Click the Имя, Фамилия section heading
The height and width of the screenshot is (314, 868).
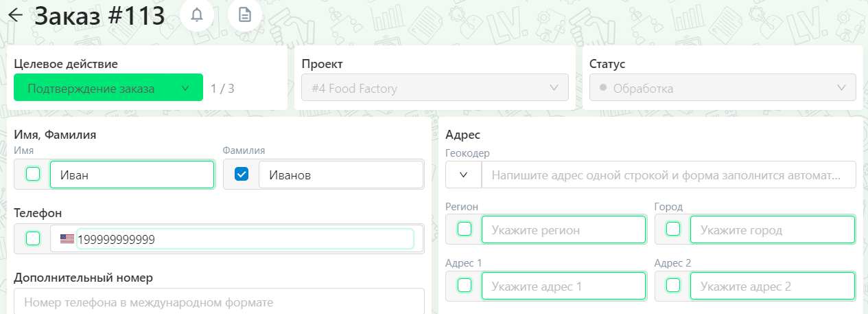click(x=55, y=135)
